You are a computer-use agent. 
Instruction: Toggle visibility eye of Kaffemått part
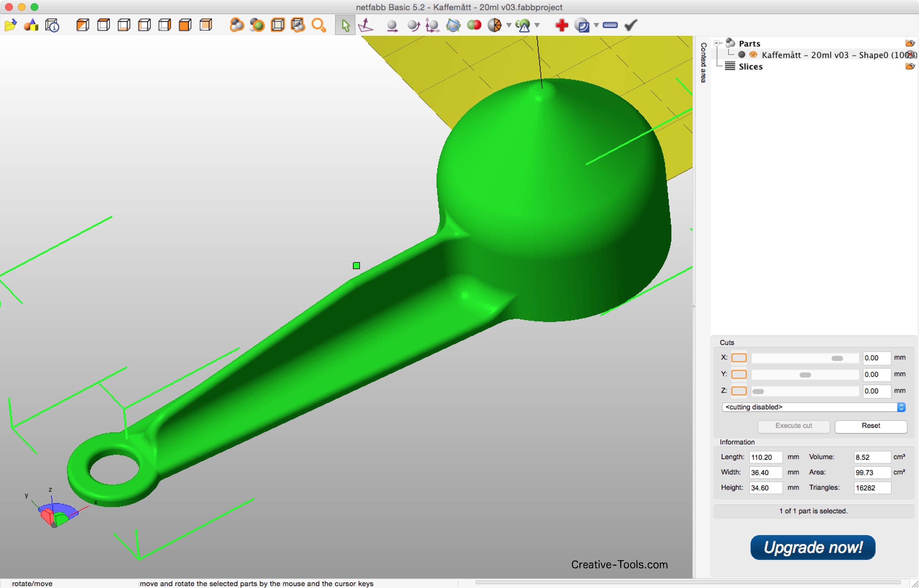tap(753, 55)
